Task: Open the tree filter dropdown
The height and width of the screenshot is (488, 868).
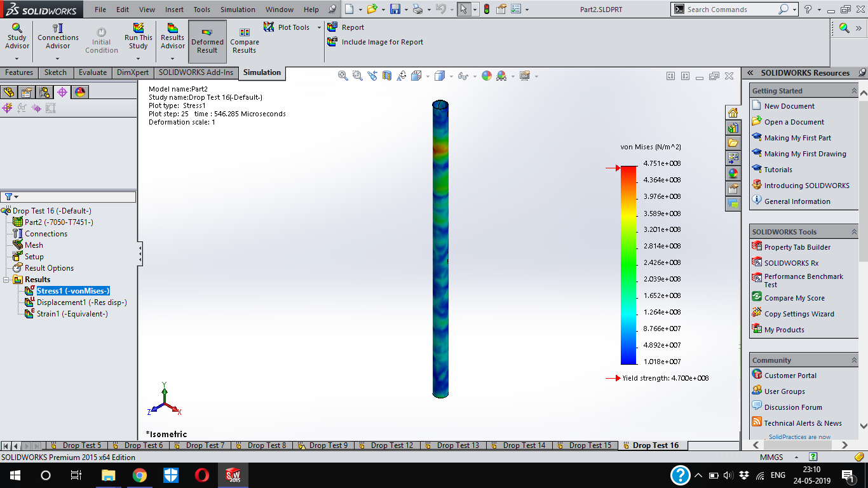Action: 11,197
